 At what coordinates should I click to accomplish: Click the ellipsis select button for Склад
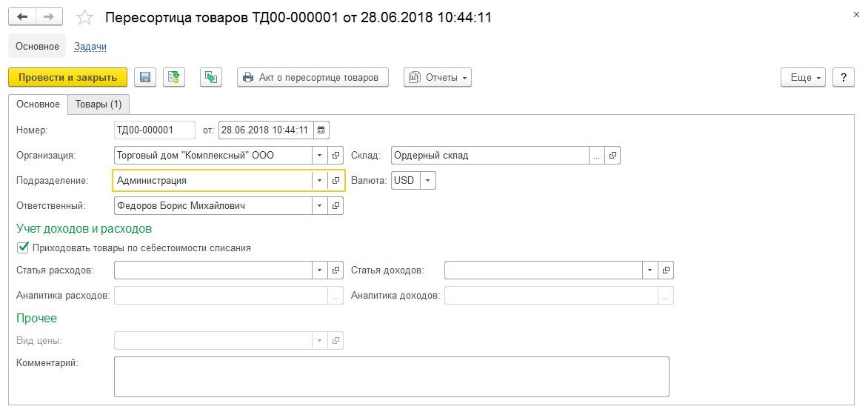(596, 156)
